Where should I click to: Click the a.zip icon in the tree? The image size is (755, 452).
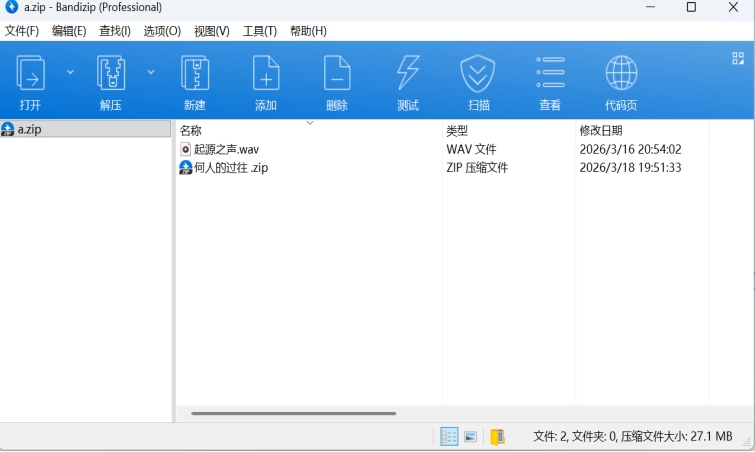click(7, 129)
